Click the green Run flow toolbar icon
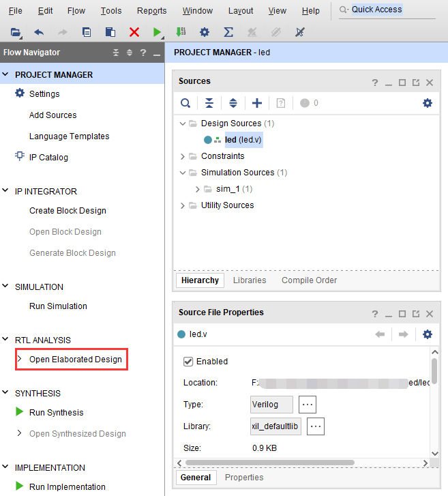 click(157, 32)
